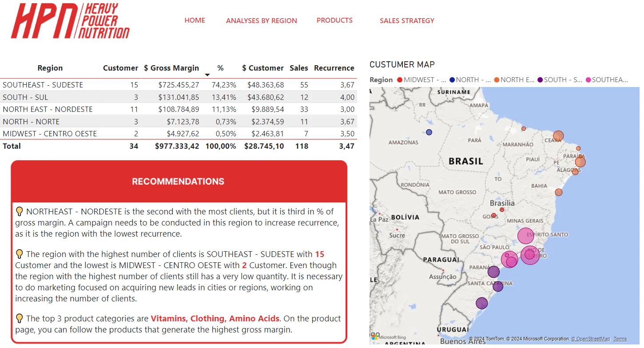Click the orange bubble near Ceará
This screenshot has height=348, width=644.
pos(558,136)
